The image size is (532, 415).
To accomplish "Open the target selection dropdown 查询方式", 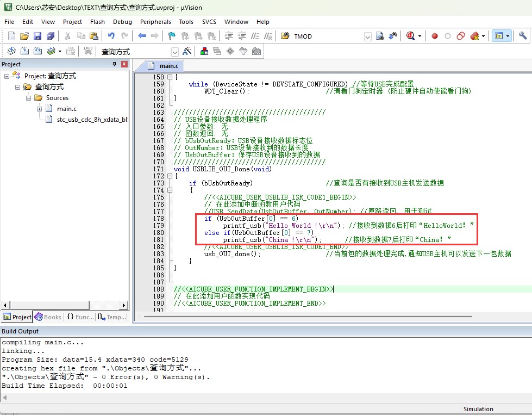I will (x=175, y=52).
